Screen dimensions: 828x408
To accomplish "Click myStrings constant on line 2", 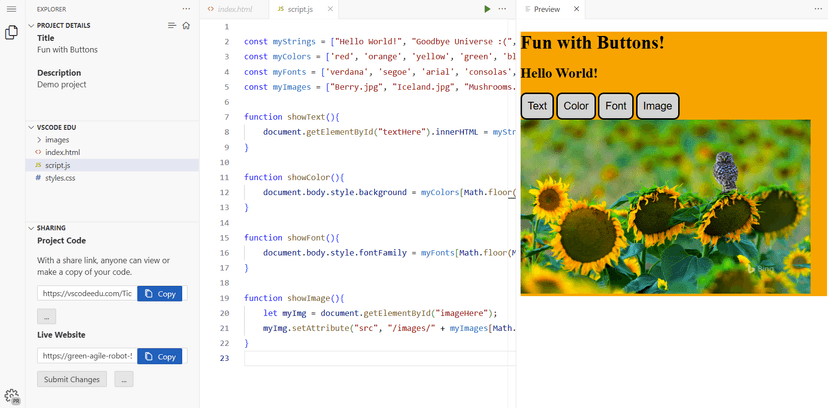I will (x=294, y=42).
